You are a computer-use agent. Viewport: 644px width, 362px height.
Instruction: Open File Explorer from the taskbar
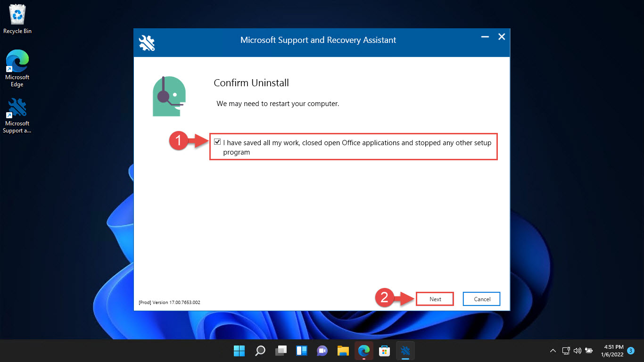pos(343,351)
